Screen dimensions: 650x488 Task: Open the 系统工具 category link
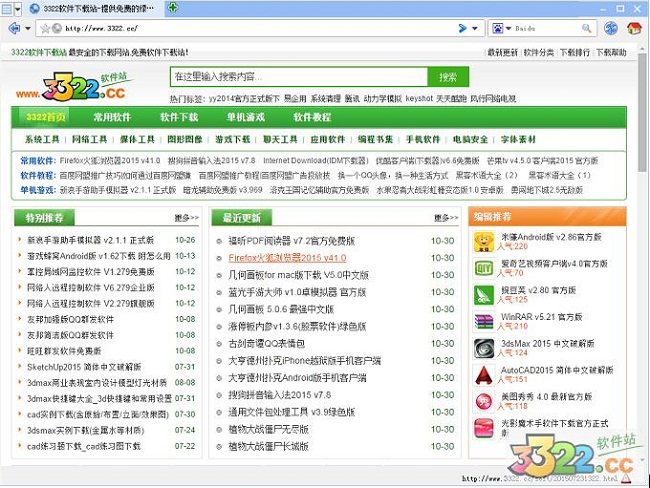42,139
